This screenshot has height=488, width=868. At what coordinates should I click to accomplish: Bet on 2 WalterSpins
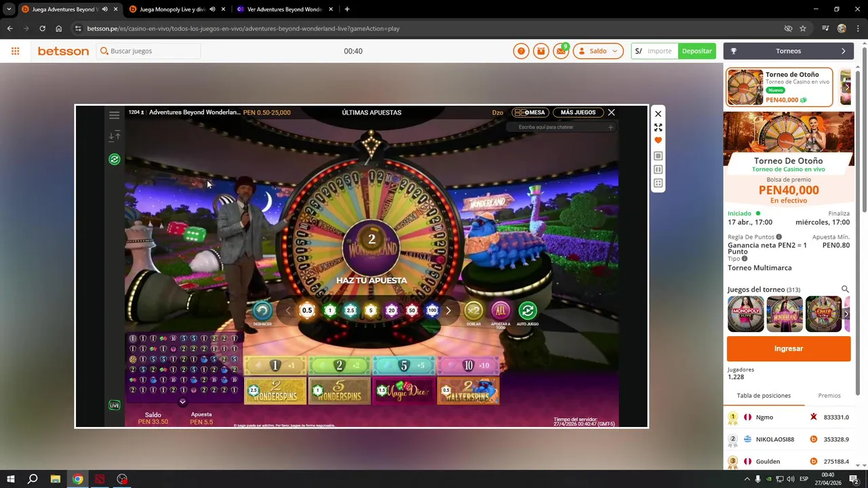469,390
